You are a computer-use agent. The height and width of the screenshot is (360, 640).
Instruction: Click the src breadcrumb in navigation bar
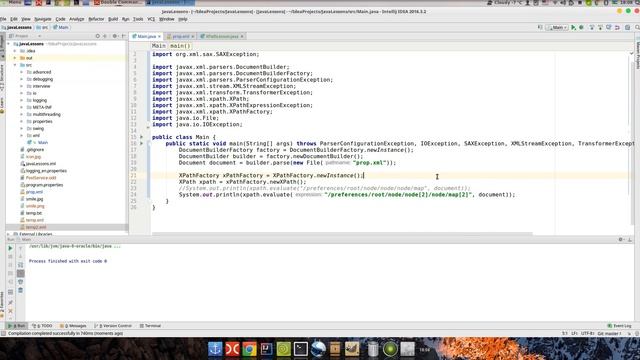(x=42, y=27)
